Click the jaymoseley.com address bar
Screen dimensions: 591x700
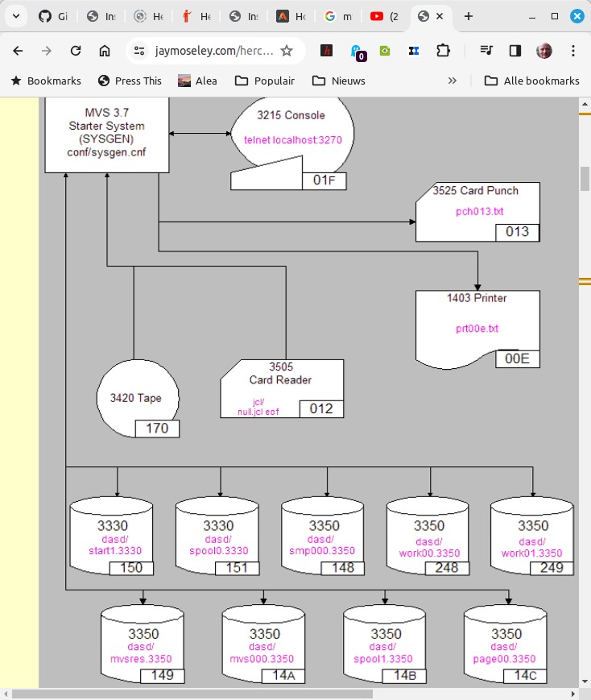(214, 51)
